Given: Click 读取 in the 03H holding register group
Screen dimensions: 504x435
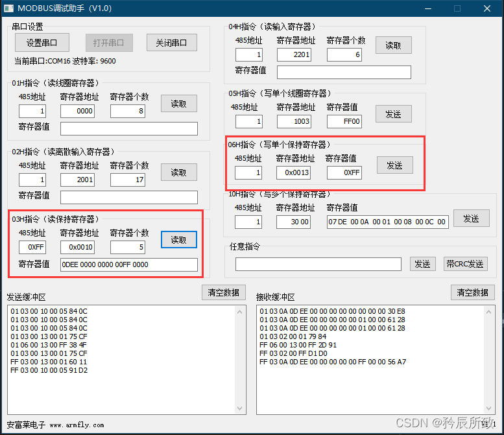Looking at the screenshot, I should point(179,240).
